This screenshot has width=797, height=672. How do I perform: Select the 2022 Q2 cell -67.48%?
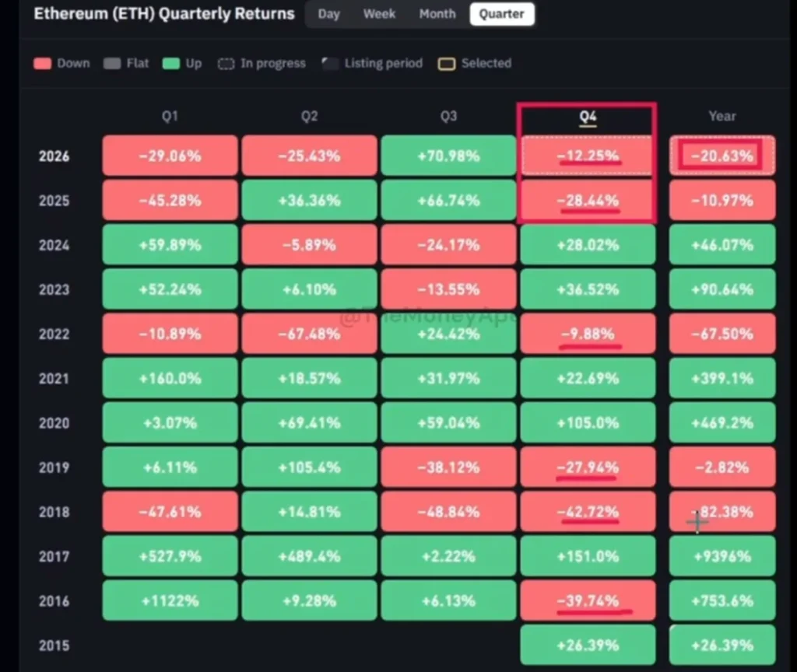click(309, 334)
